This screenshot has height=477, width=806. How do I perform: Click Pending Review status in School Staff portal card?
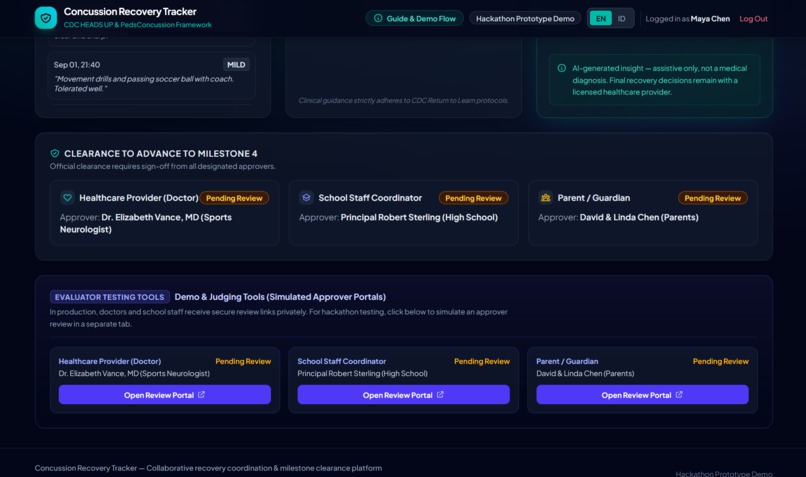pyautogui.click(x=482, y=361)
